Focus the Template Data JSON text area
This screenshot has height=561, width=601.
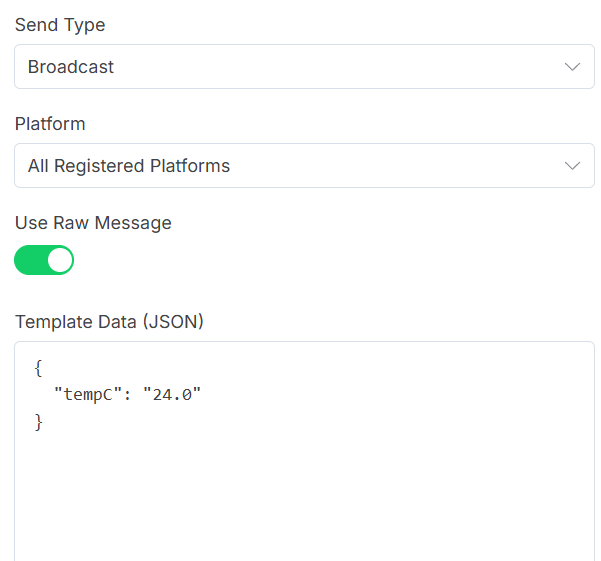pyautogui.click(x=304, y=451)
